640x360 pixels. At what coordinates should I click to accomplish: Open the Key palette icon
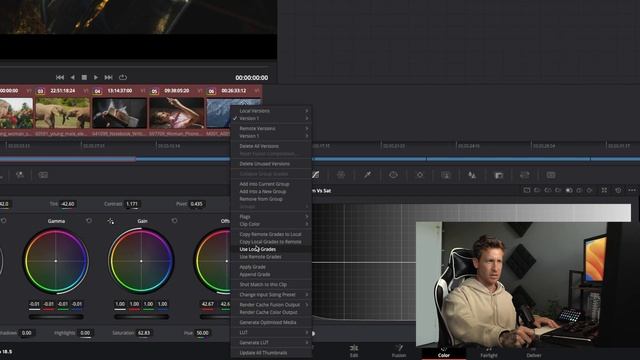[498, 175]
